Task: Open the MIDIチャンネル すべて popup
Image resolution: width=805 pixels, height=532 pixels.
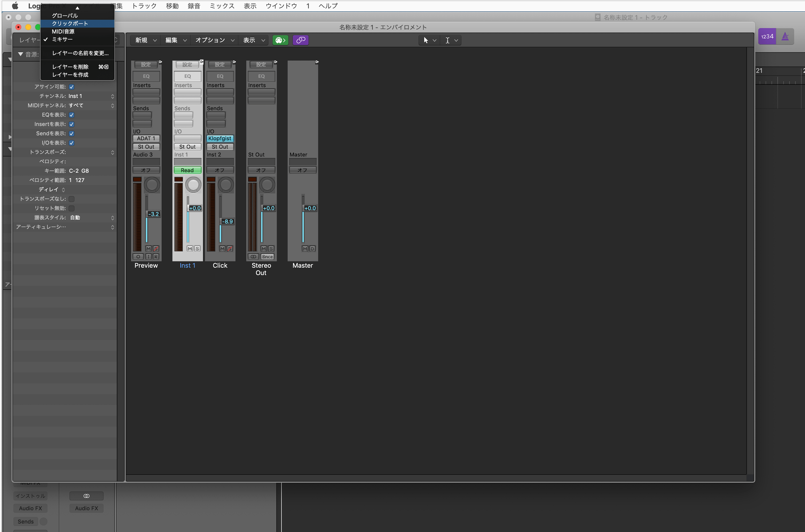Action: click(x=91, y=106)
